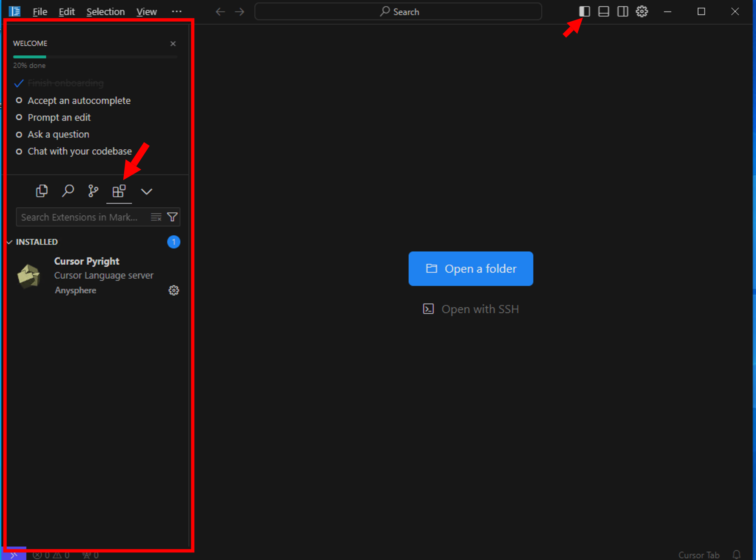
Task: Show more menus via ellipsis
Action: (x=176, y=11)
